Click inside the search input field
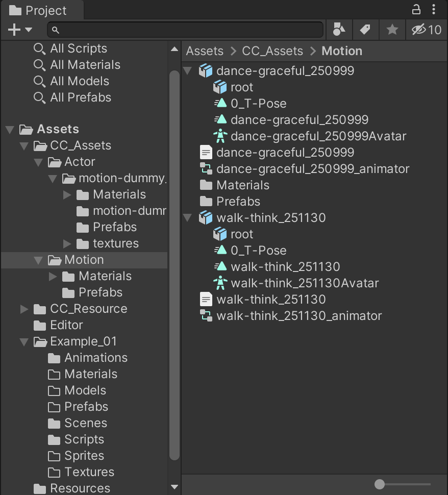448x495 pixels. pyautogui.click(x=184, y=30)
